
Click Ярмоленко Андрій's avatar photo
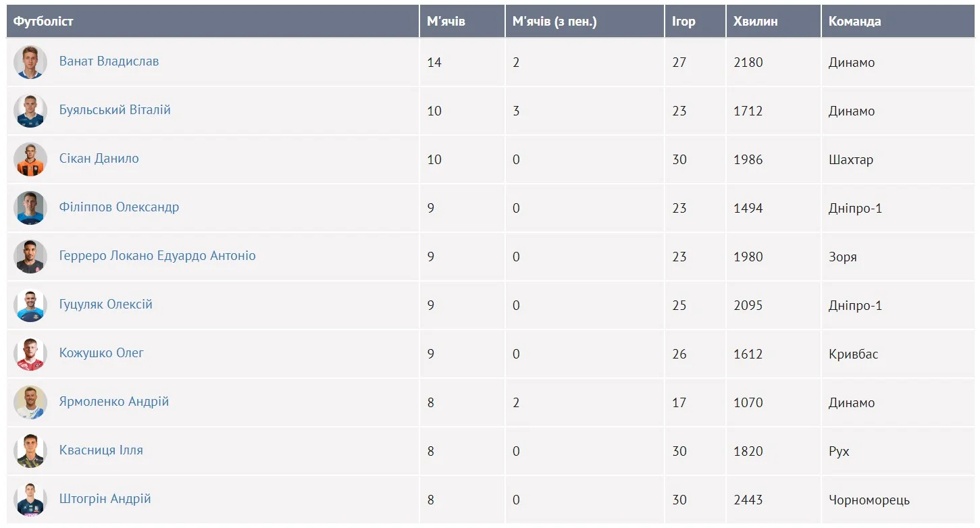pyautogui.click(x=30, y=402)
